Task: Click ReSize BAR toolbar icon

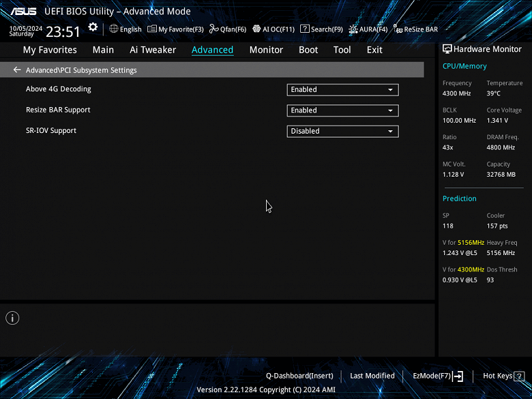Action: [398, 29]
